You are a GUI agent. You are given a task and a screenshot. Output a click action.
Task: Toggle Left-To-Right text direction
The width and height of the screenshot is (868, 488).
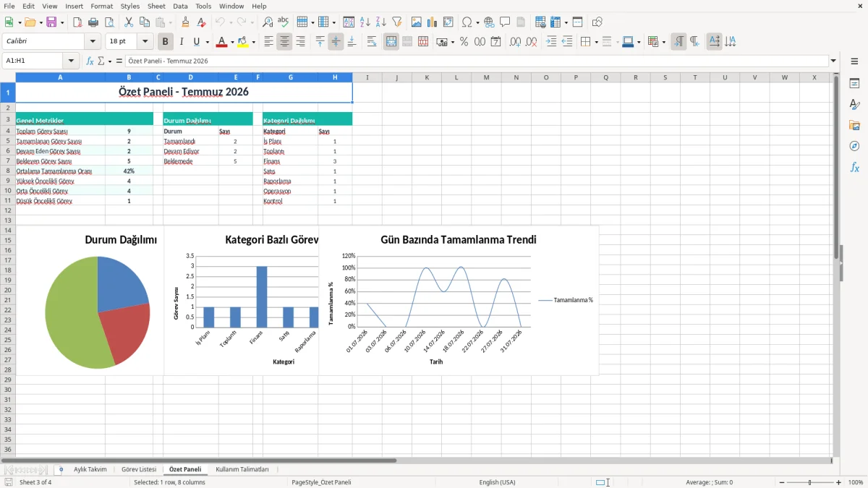678,42
